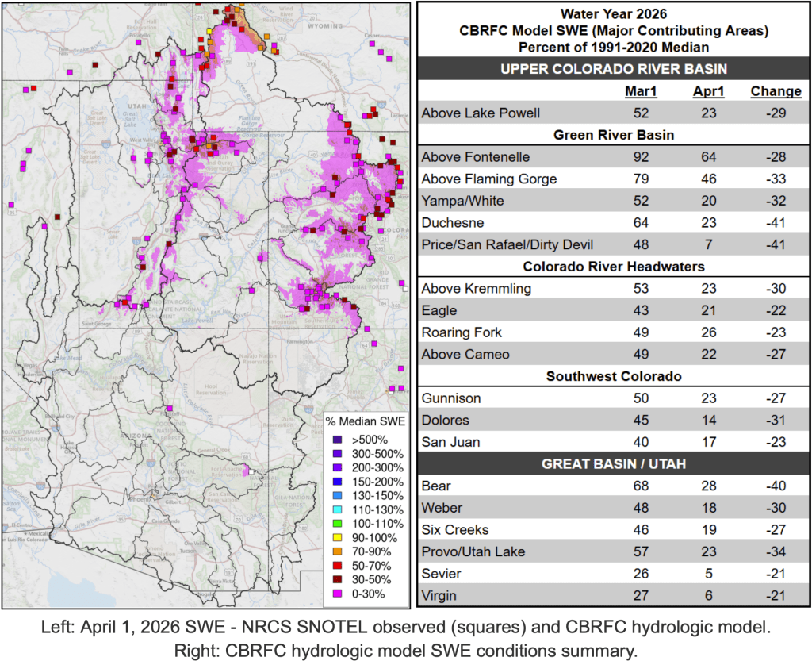Click the Southwest Colorado subheading
The width and height of the screenshot is (812, 661).
click(x=613, y=376)
